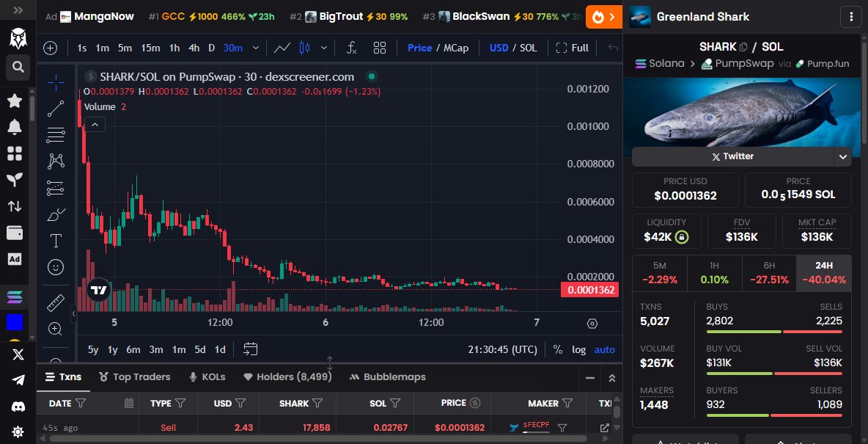Add a symbol with the plus compare icon
The height and width of the screenshot is (444, 868).
coord(51,48)
